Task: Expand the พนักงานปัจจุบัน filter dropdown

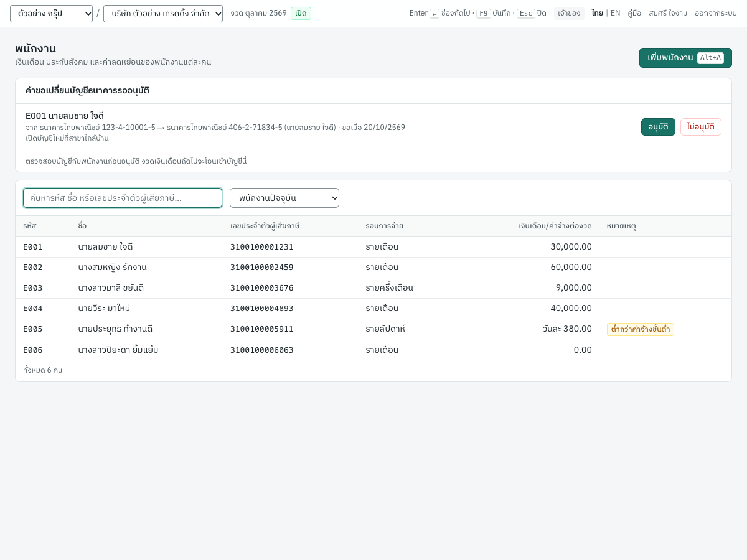Action: 284,198
